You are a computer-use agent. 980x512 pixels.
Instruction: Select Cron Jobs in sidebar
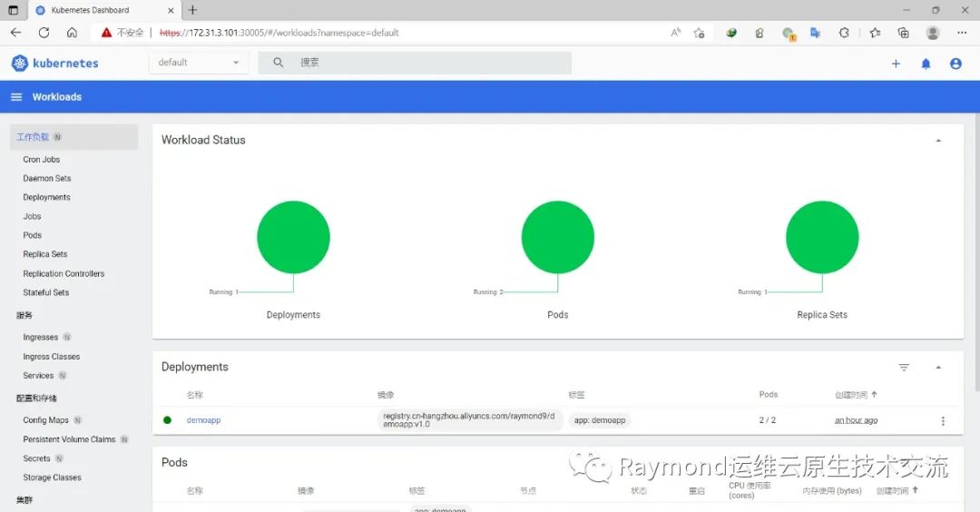41,160
